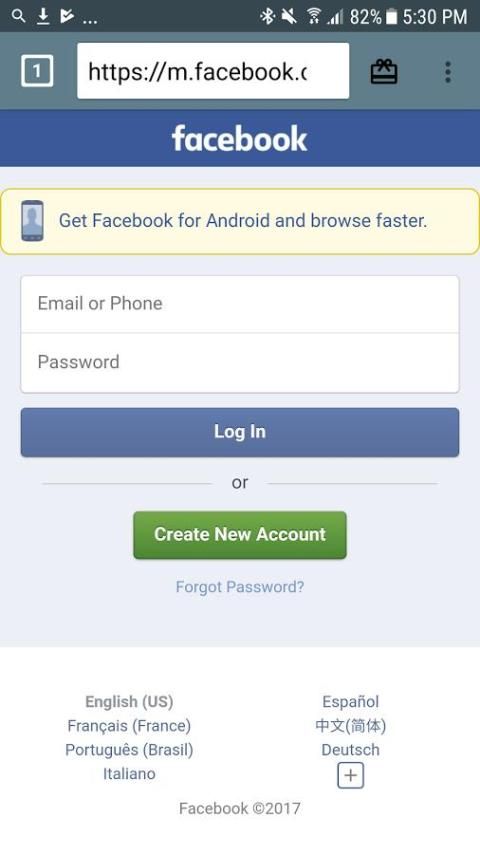The height and width of the screenshot is (854, 480).
Task: Tap the gift box icon in toolbar
Action: [x=384, y=71]
